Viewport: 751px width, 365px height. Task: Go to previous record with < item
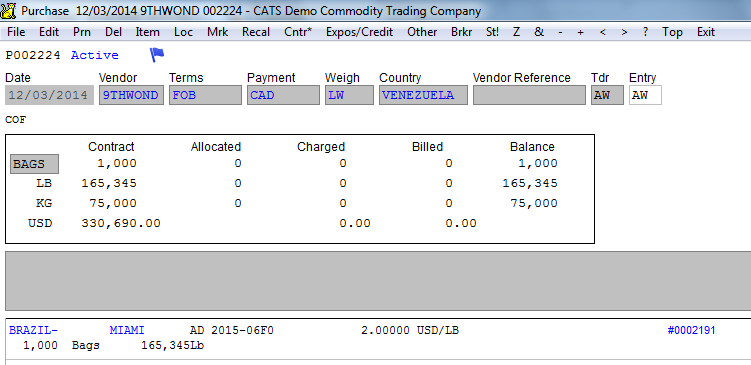(602, 32)
